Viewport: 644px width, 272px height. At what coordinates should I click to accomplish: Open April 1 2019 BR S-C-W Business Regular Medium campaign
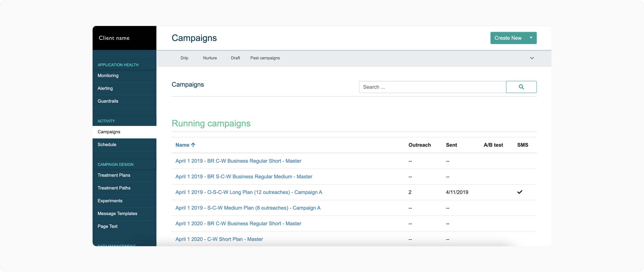tap(244, 177)
